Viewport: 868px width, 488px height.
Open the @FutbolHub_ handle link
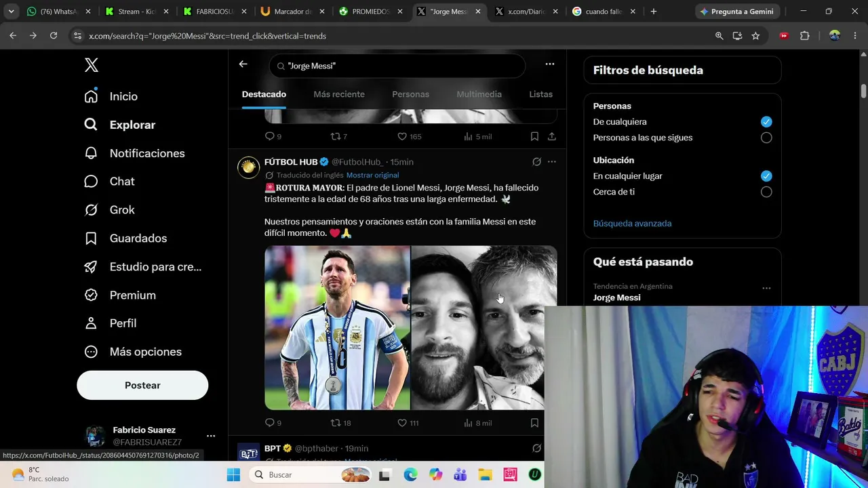pyautogui.click(x=357, y=162)
